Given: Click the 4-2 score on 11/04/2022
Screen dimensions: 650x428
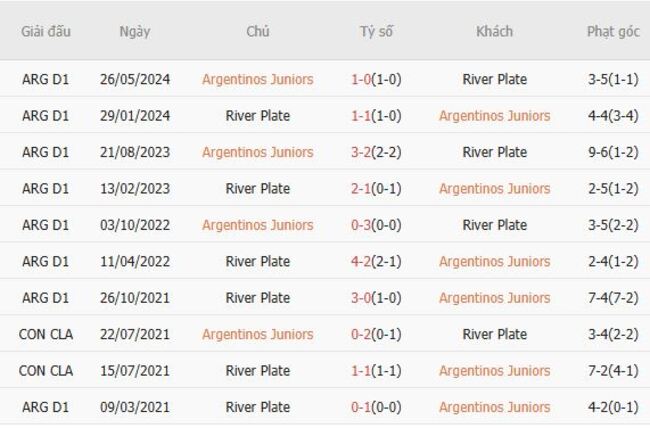Looking at the screenshot, I should (x=363, y=262).
